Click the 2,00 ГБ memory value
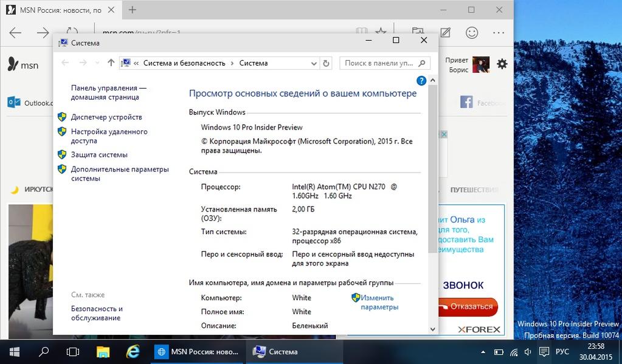The width and height of the screenshot is (622, 364). [x=303, y=209]
